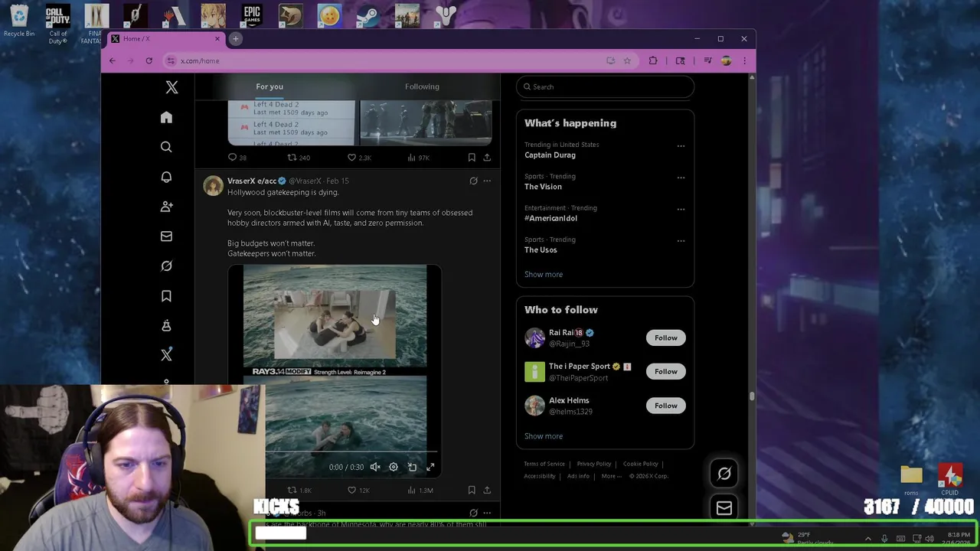
Task: Open the Terms of Service link
Action: tap(544, 464)
